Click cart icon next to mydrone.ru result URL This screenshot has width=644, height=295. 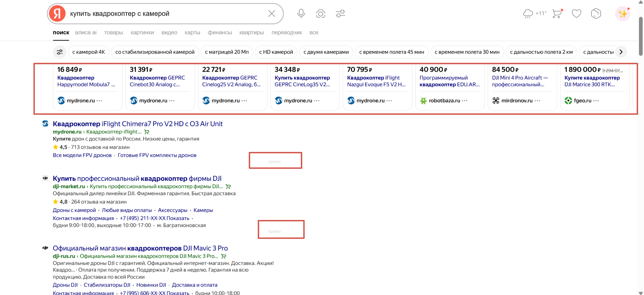(147, 132)
